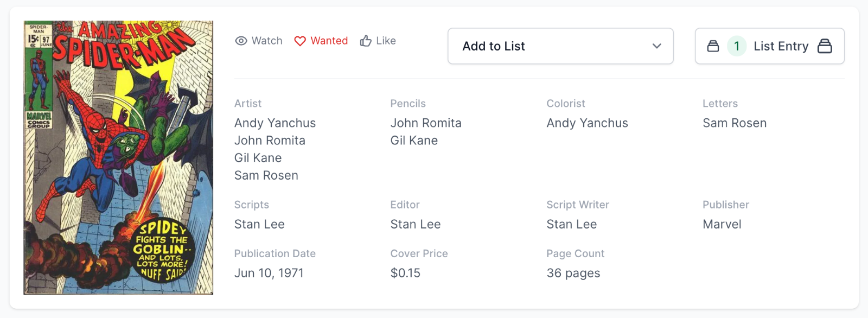Screen dimensions: 868x318
Task: Toggle the Like label
Action: coord(386,41)
